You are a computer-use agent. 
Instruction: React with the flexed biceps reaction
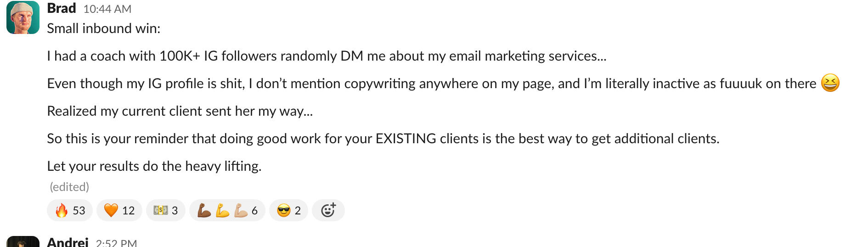coord(227,210)
